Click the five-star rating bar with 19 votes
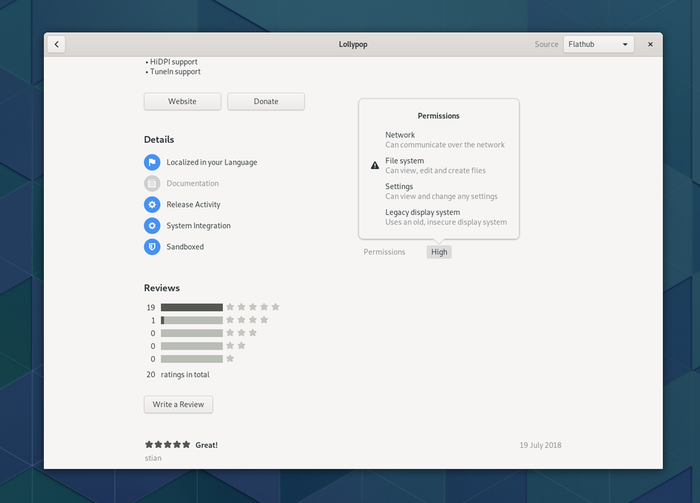700x503 pixels. 192,307
